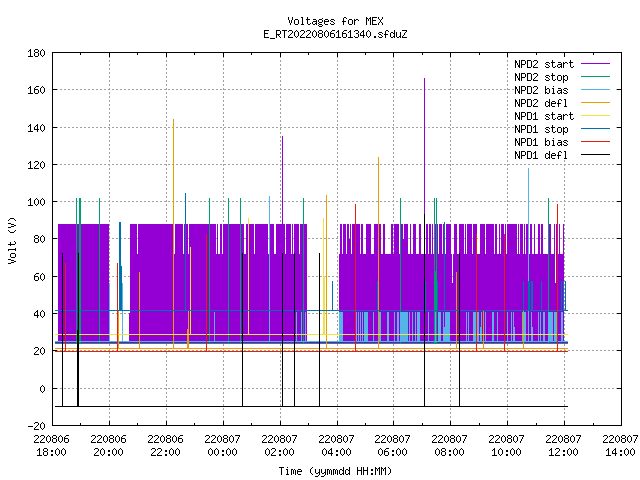Click the Volt (V) y-axis label
The height and width of the screenshot is (480, 640).
pos(13,240)
